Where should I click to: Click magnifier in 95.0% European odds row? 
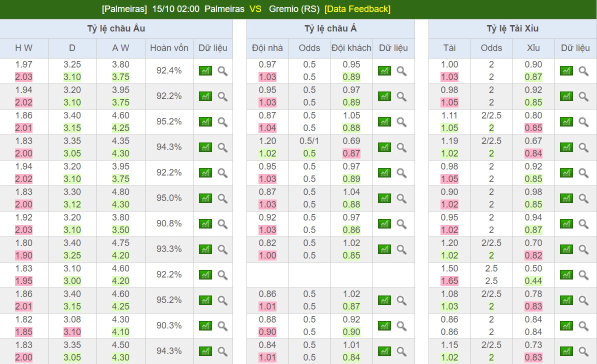tap(222, 198)
